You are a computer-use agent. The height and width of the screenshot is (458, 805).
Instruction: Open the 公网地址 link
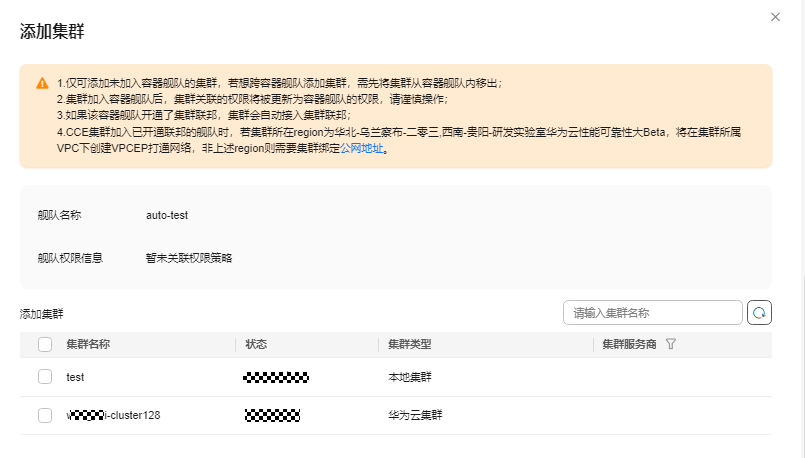tap(361, 148)
